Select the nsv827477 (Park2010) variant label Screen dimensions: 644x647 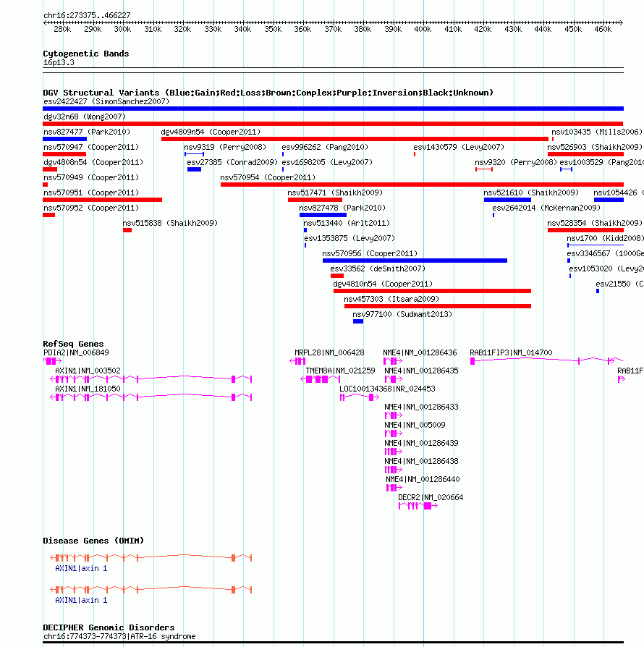87,132
